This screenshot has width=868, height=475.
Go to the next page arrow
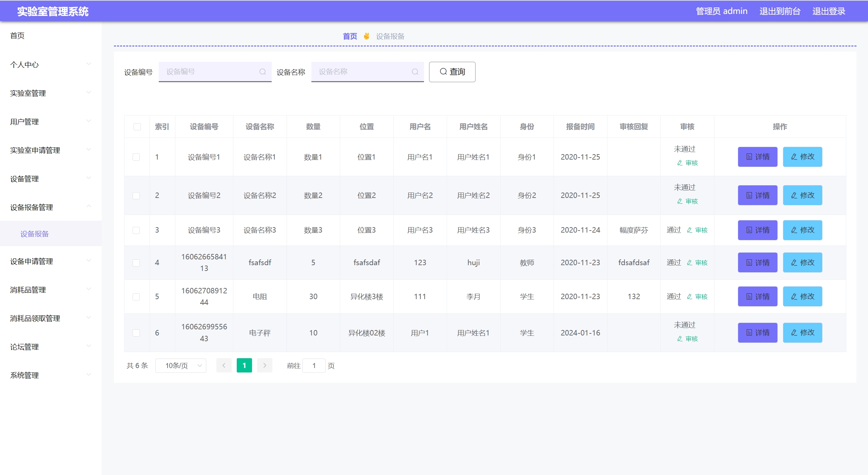point(265,366)
